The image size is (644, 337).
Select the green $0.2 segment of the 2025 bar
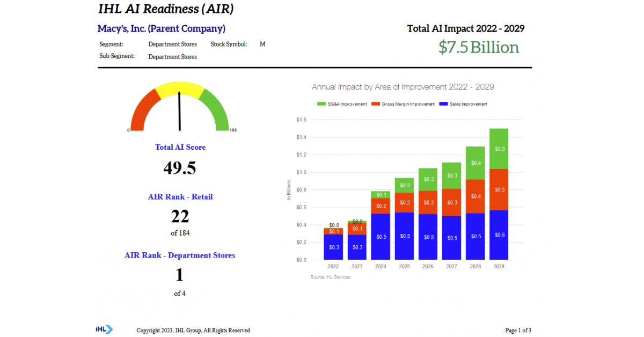coord(405,185)
